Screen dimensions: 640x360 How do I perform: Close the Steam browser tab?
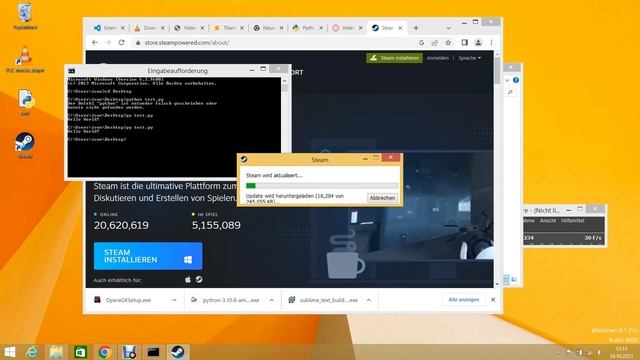click(400, 28)
